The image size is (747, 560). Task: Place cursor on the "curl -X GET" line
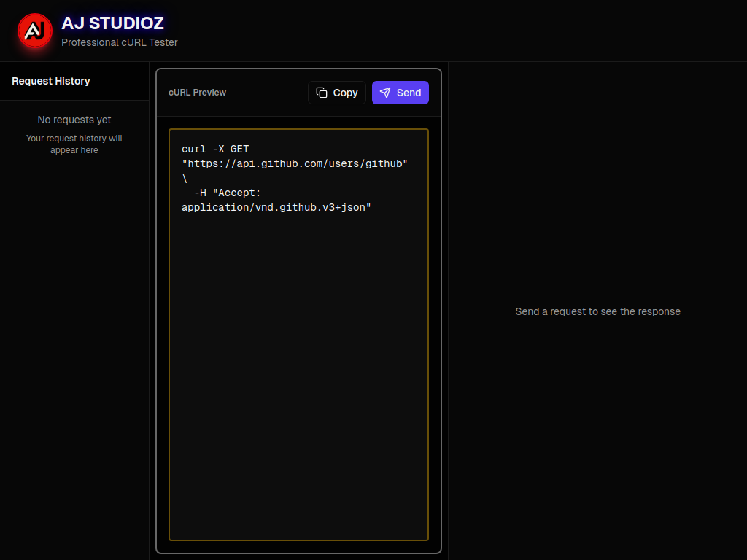(x=215, y=149)
